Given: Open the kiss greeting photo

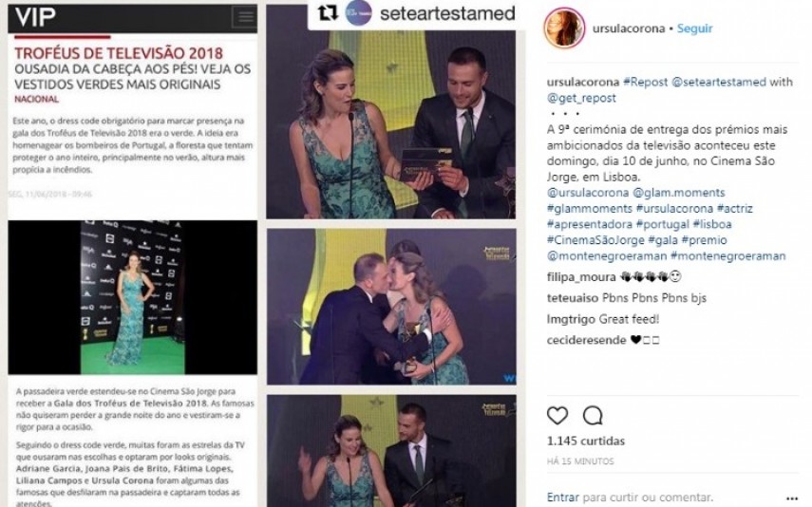Looking at the screenshot, I should (x=391, y=307).
